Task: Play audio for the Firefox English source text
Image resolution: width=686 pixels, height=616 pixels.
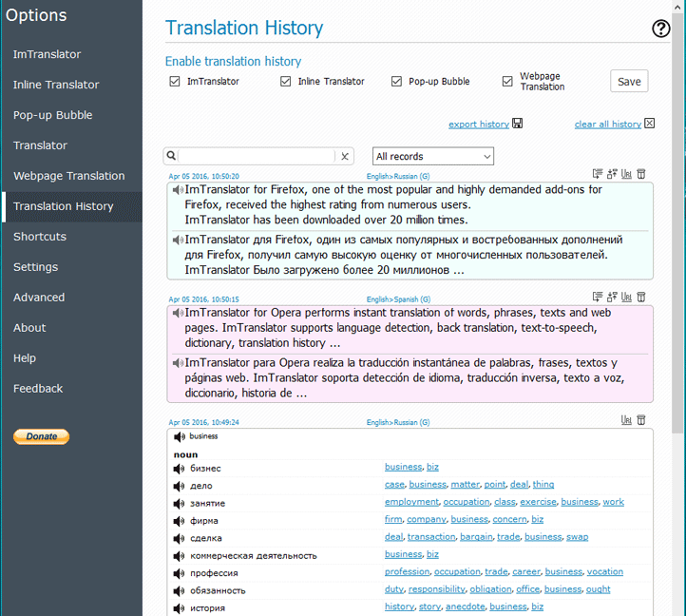Action: point(178,190)
